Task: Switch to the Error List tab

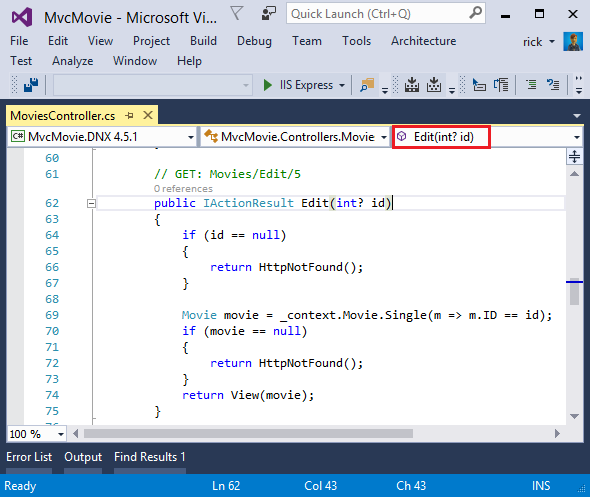Action: 29,457
